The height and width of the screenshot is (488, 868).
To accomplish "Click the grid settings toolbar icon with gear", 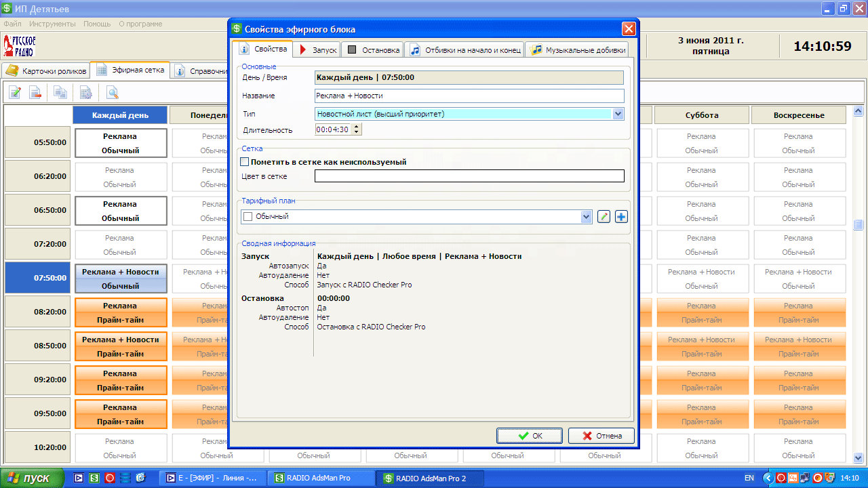I will coord(86,93).
